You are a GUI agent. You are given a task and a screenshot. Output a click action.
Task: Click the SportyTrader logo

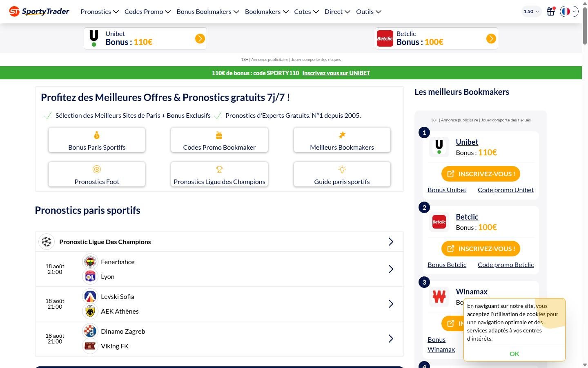(39, 11)
